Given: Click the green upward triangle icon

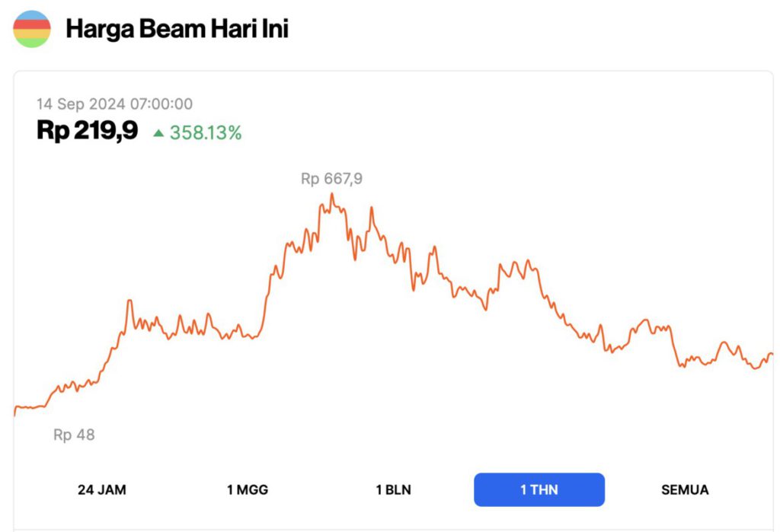Looking at the screenshot, I should pyautogui.click(x=158, y=133).
